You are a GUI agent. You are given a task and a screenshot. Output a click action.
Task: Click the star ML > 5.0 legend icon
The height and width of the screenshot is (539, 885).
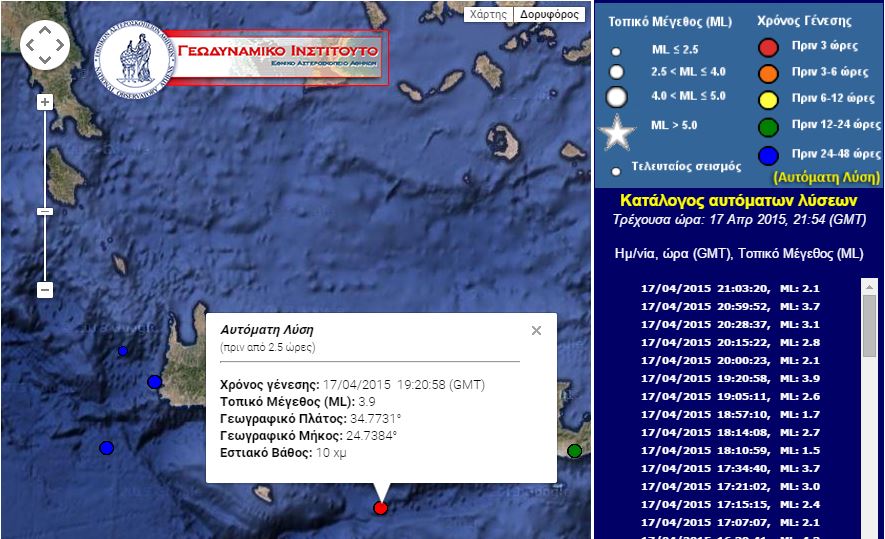pyautogui.click(x=617, y=132)
